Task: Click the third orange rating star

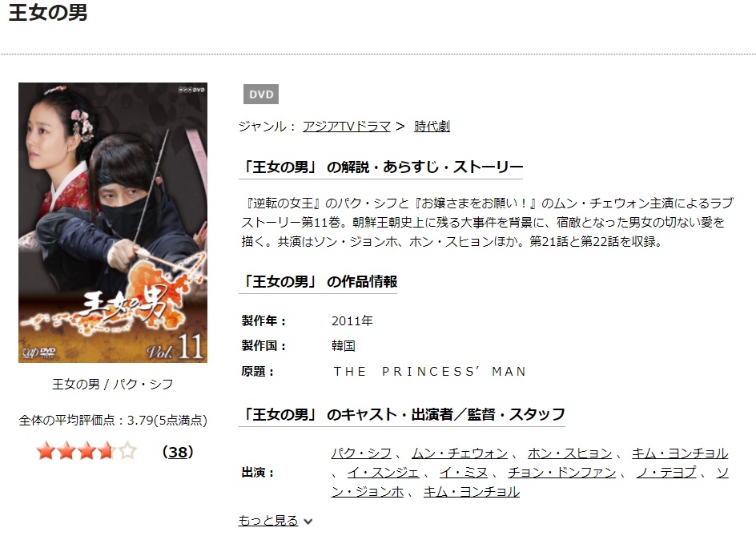Action: tap(86, 452)
